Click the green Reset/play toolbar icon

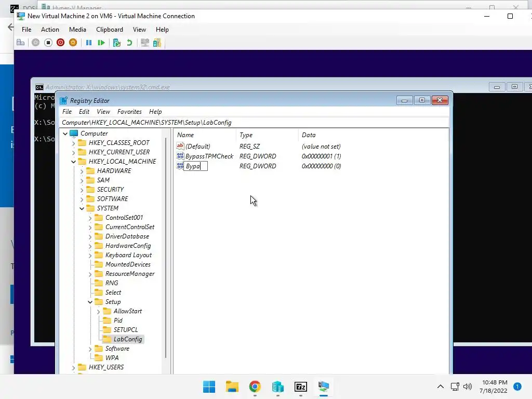pyautogui.click(x=101, y=43)
